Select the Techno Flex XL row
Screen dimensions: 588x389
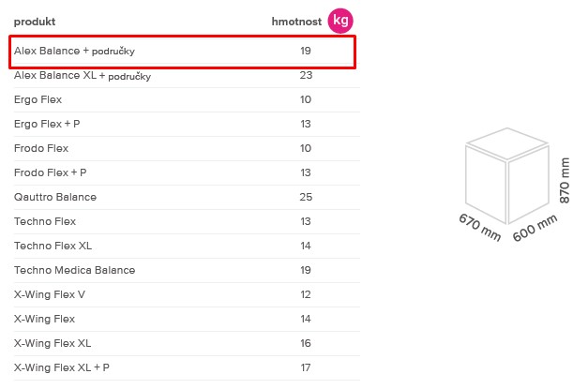[x=187, y=247]
